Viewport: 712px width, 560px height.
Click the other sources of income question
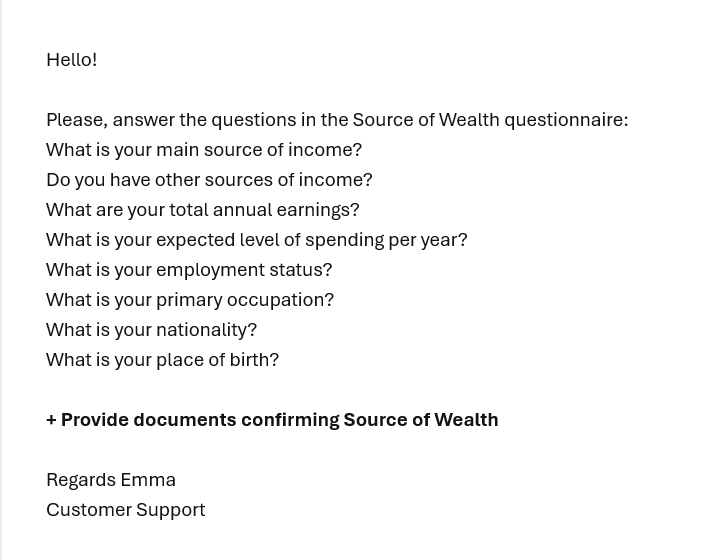(209, 180)
